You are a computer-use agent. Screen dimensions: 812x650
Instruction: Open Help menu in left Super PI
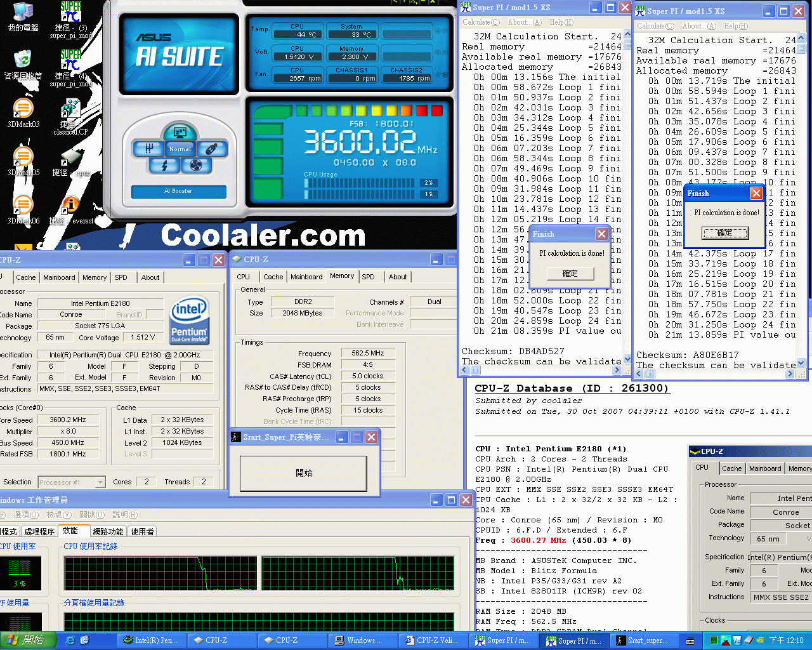tap(561, 22)
